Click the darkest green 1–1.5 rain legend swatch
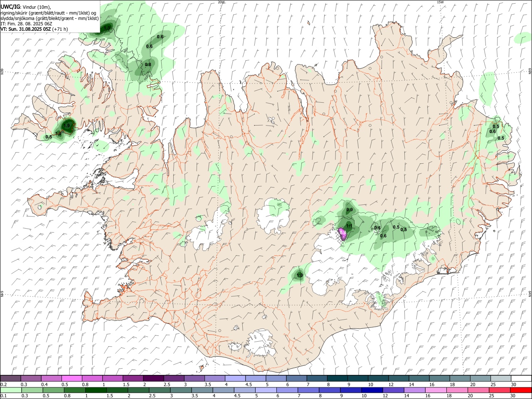Image resolution: width=532 pixels, height=399 pixels. click(96, 390)
